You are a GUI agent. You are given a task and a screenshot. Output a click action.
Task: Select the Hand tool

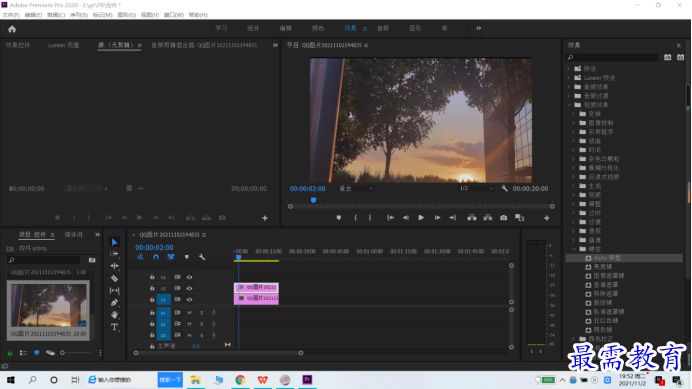pos(114,314)
